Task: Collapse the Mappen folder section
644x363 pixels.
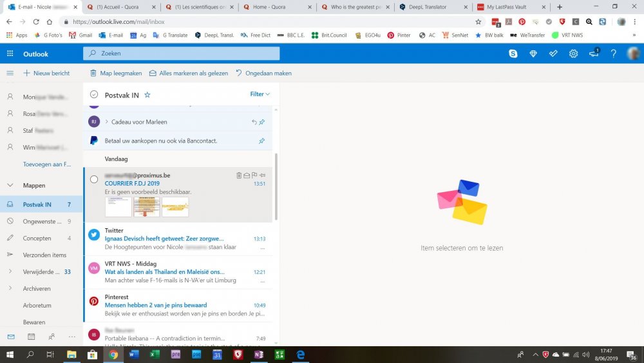Action: pos(10,186)
